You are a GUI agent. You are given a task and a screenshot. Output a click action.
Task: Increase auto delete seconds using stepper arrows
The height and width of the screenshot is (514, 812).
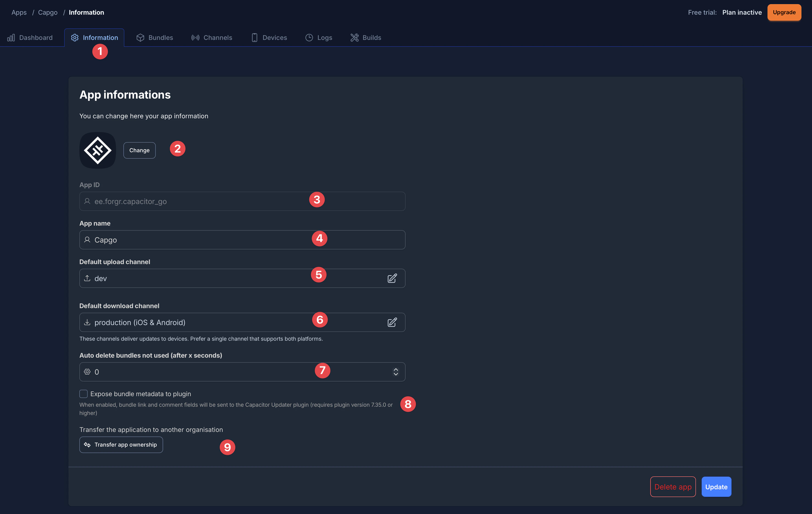tap(396, 370)
